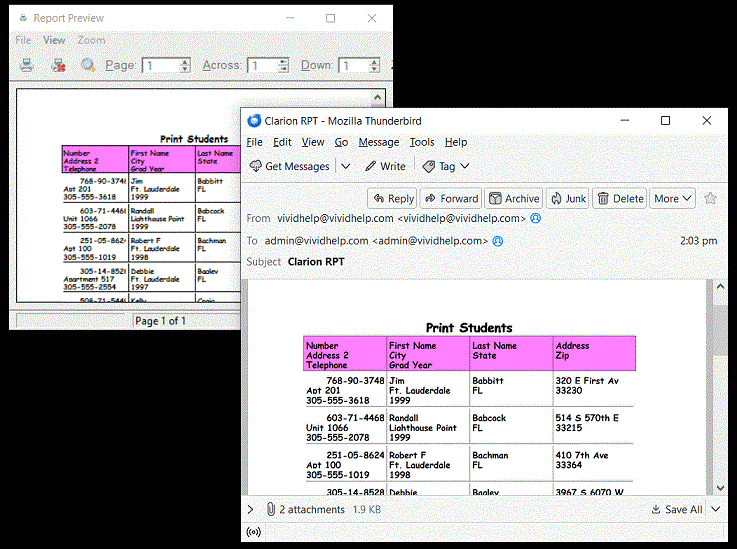Open the More actions dropdown
The height and width of the screenshot is (549, 737).
coord(673,199)
